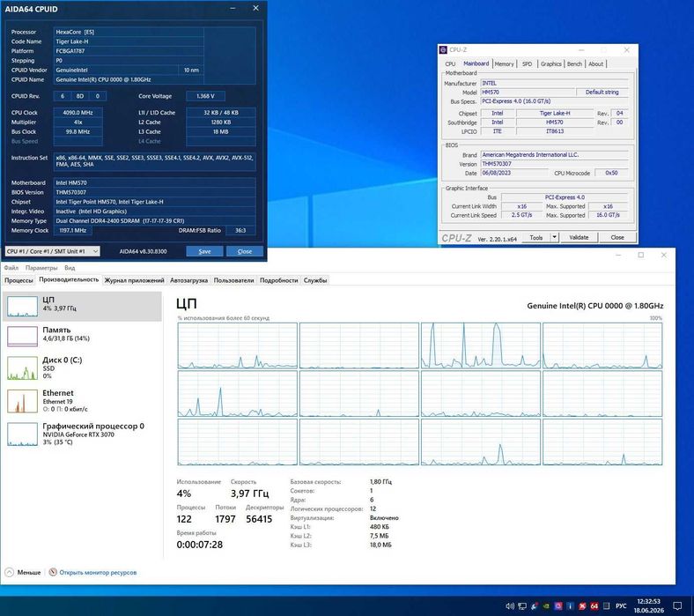The image size is (694, 616).
Task: Click 'Tiger Lake-H' code name in AIDA64
Action: [x=129, y=41]
